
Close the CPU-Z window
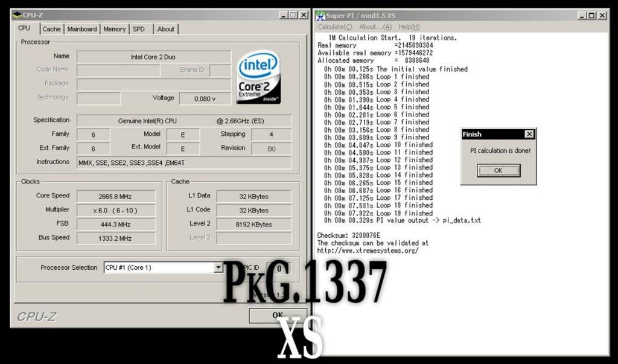304,15
